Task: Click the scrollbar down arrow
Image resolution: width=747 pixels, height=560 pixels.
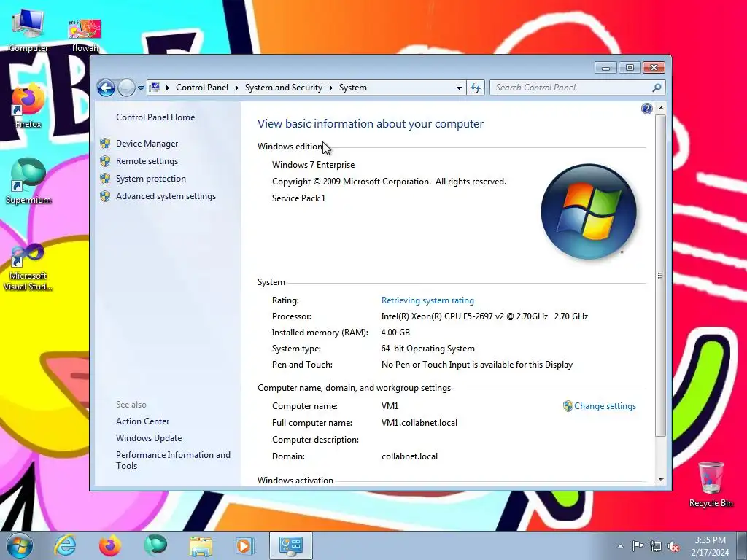Action: 660,480
